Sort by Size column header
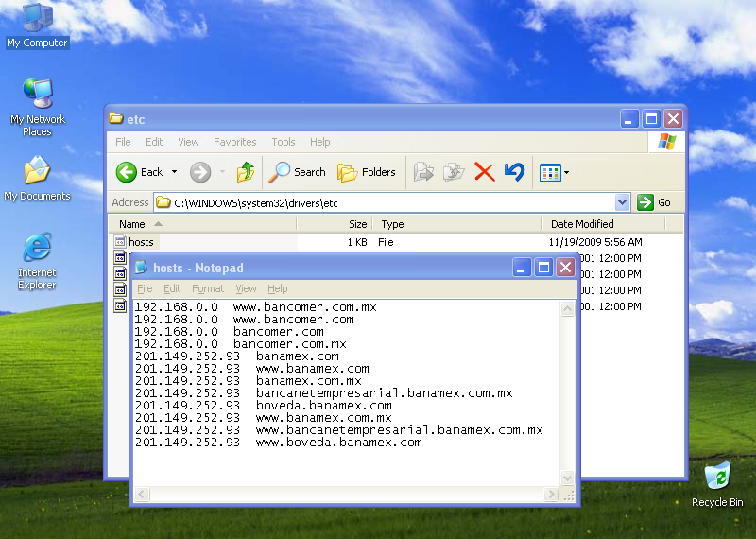The image size is (756, 539). click(x=335, y=224)
